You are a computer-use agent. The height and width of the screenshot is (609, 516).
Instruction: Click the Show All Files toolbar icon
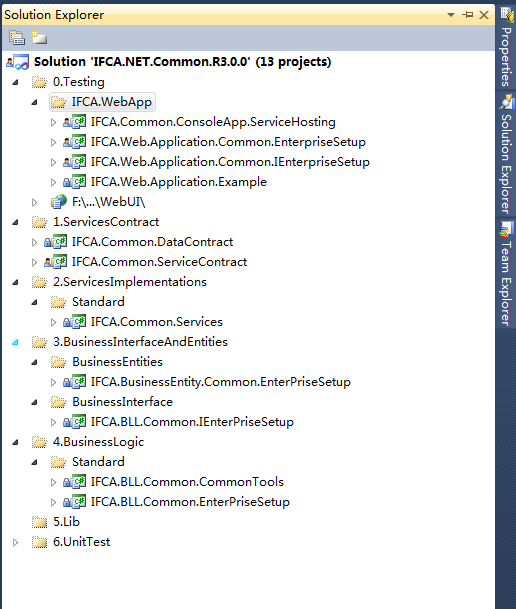pos(39,37)
